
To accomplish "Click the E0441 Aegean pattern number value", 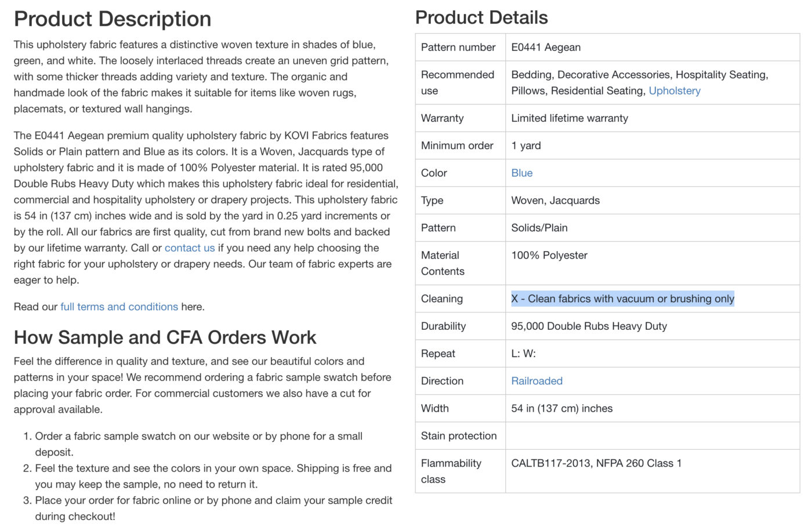I will point(546,48).
